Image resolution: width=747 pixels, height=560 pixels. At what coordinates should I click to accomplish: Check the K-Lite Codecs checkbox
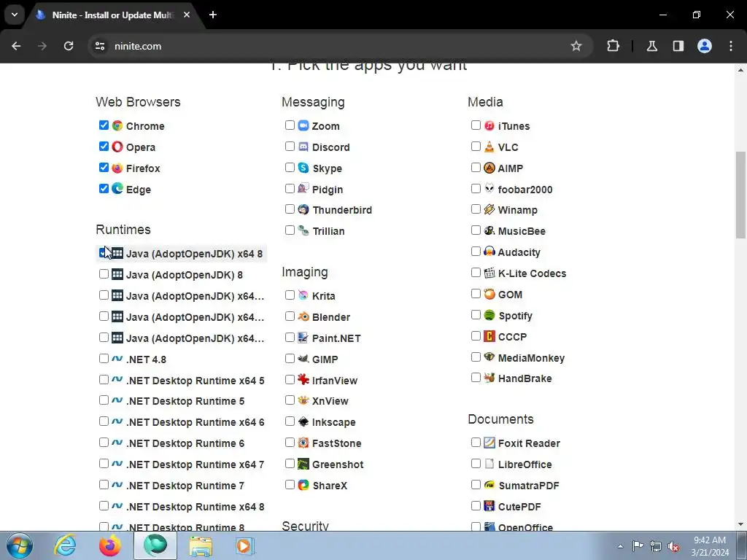(x=476, y=273)
